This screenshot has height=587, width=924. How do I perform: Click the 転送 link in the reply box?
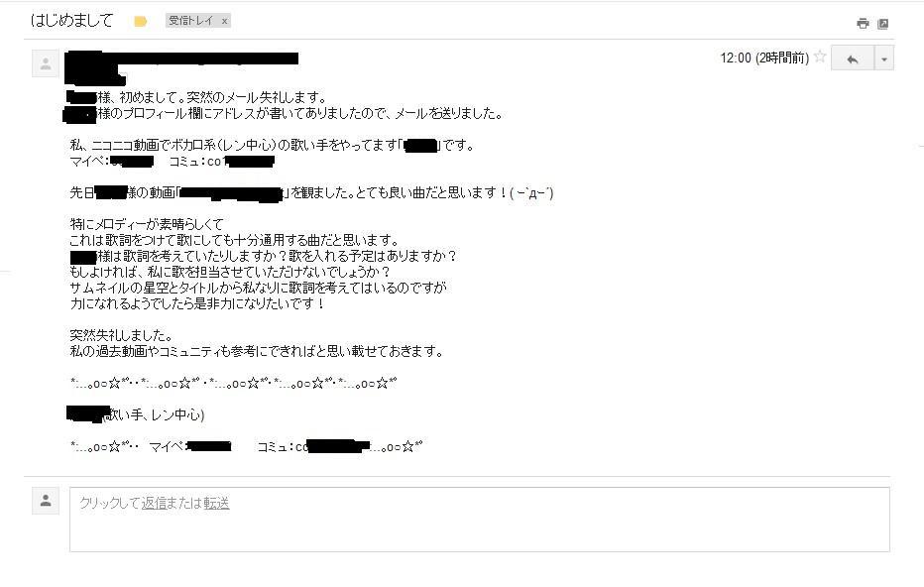pos(216,503)
